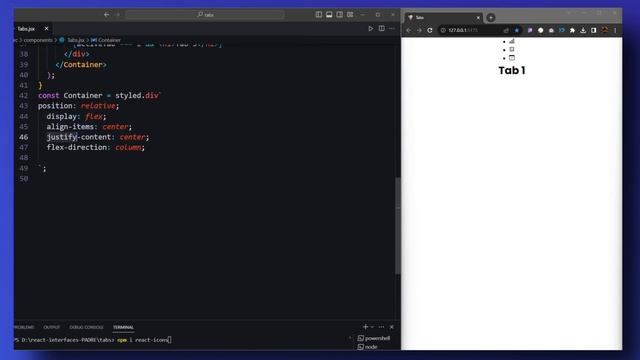Place cursor on the "const Container" line

coord(100,96)
